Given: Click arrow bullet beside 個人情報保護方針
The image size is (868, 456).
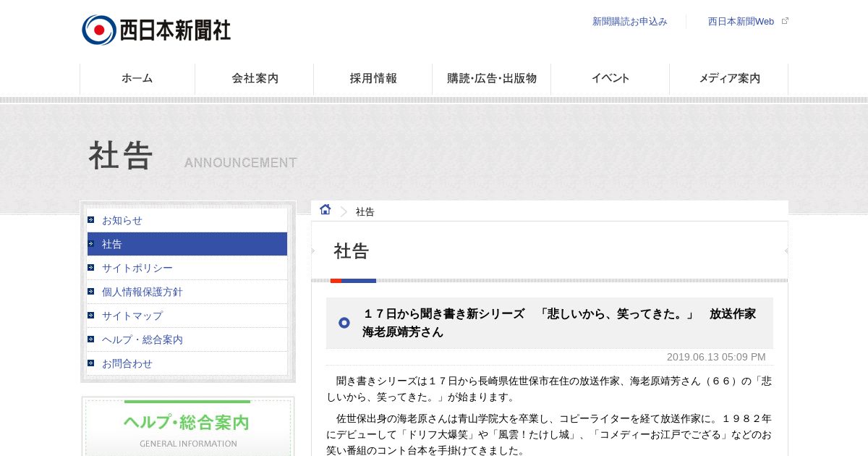Looking at the screenshot, I should (x=91, y=292).
